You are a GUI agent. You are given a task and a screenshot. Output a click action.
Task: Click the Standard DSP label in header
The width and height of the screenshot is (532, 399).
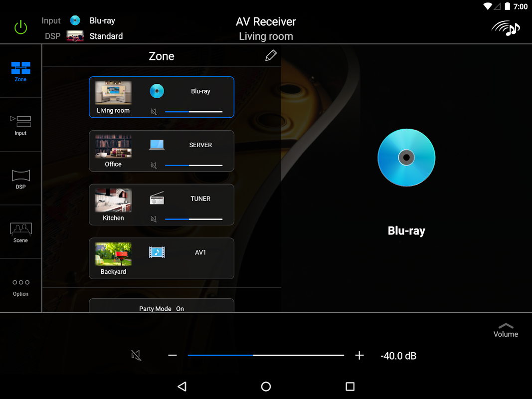pos(106,36)
